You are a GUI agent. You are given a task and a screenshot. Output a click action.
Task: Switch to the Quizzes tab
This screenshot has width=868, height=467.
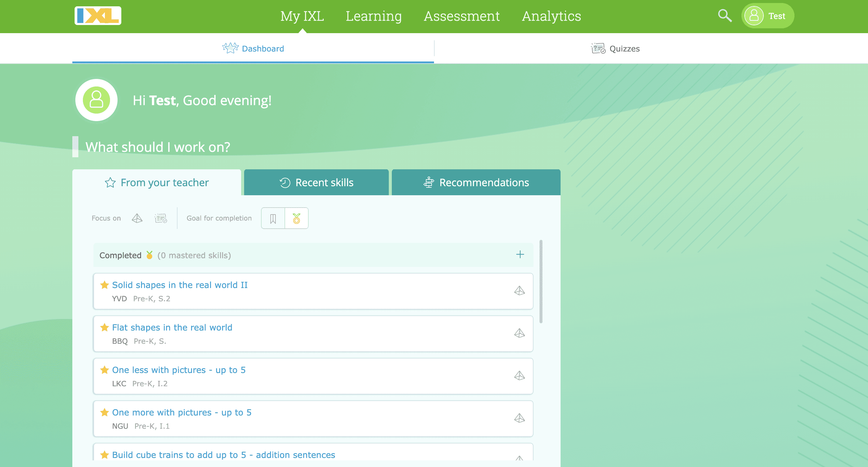click(x=615, y=48)
